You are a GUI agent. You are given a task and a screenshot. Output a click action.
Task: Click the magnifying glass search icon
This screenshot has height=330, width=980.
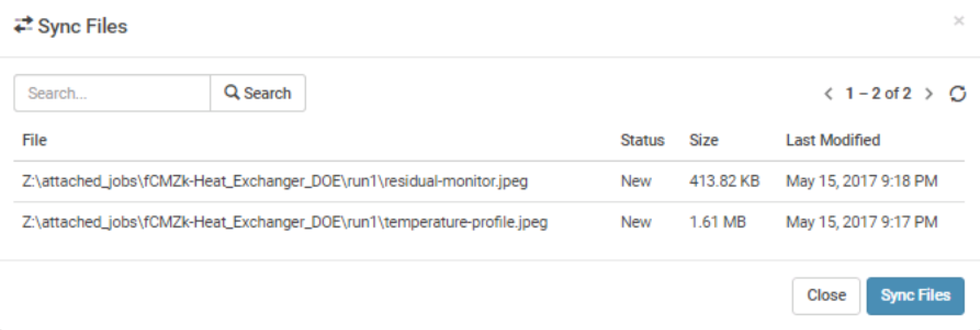[x=232, y=93]
